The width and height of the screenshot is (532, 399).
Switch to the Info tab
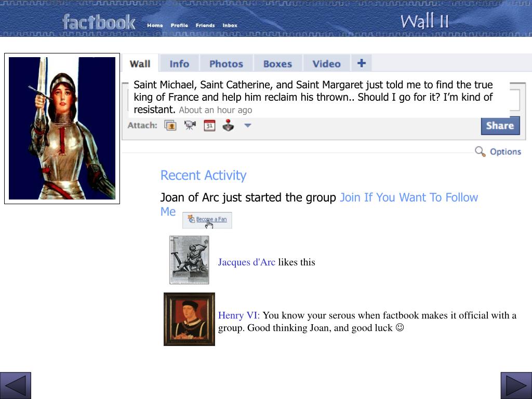pos(179,64)
